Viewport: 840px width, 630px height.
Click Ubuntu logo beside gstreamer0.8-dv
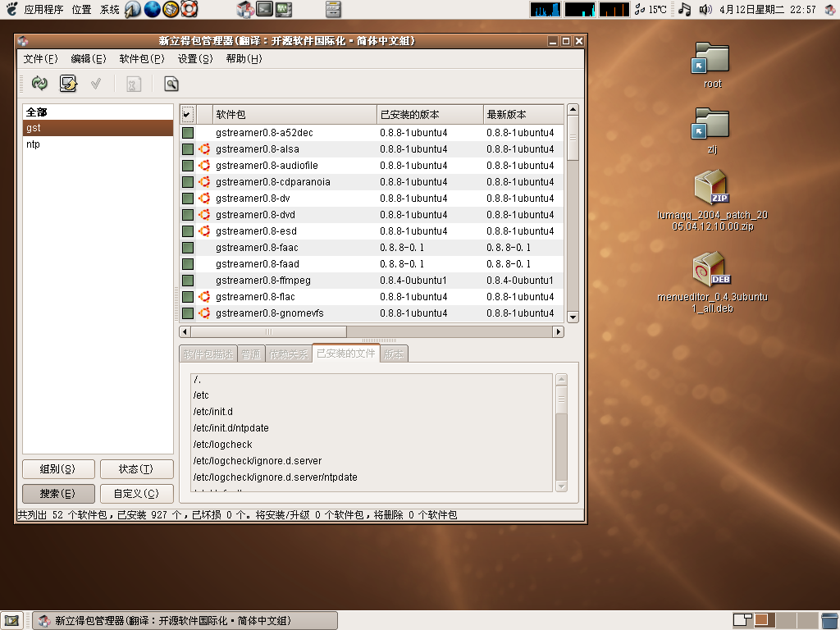(x=204, y=199)
